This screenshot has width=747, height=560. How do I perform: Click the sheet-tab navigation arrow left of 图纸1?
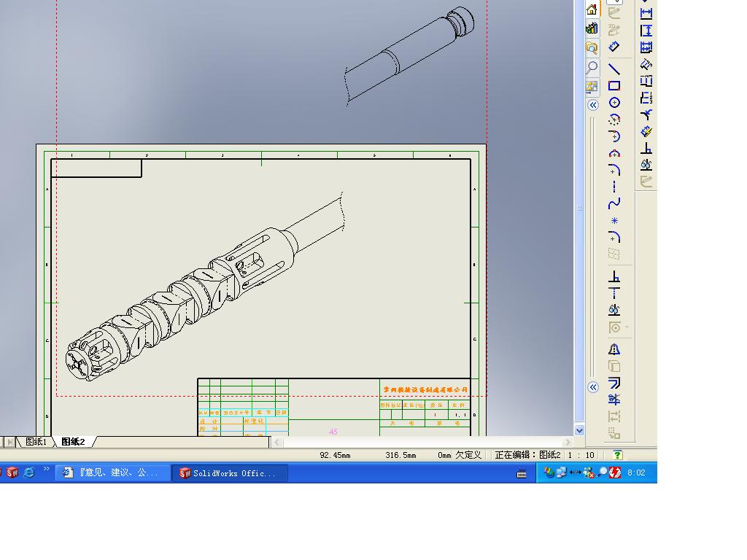tap(10, 442)
